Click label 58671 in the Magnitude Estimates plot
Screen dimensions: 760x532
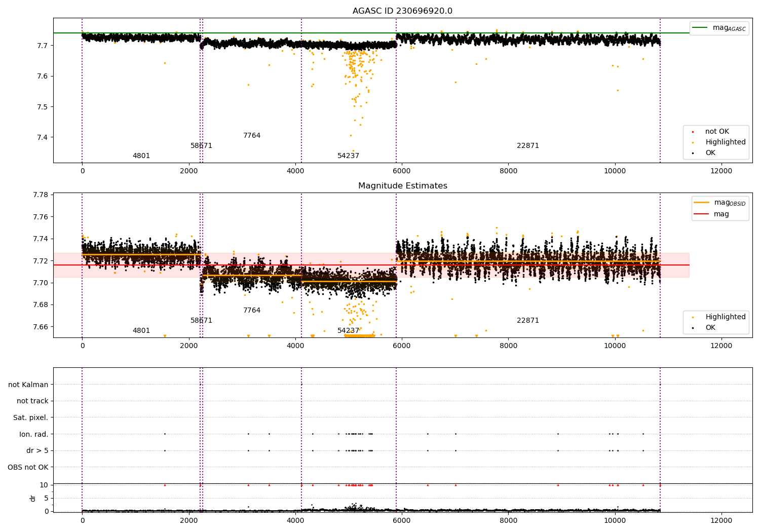(201, 321)
